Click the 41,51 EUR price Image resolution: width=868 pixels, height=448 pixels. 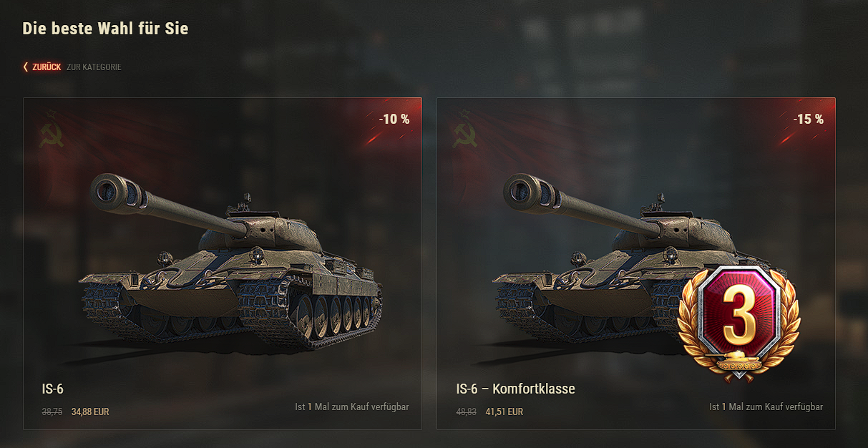tap(504, 412)
